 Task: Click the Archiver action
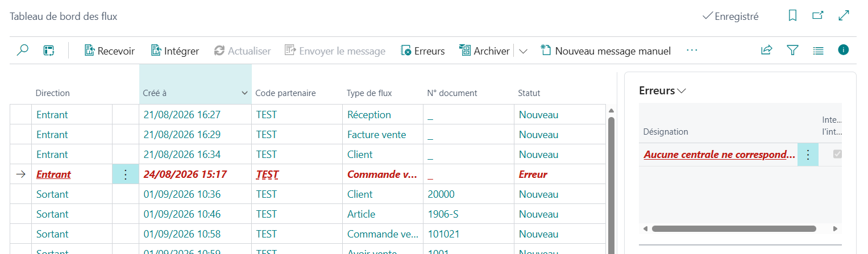(484, 51)
